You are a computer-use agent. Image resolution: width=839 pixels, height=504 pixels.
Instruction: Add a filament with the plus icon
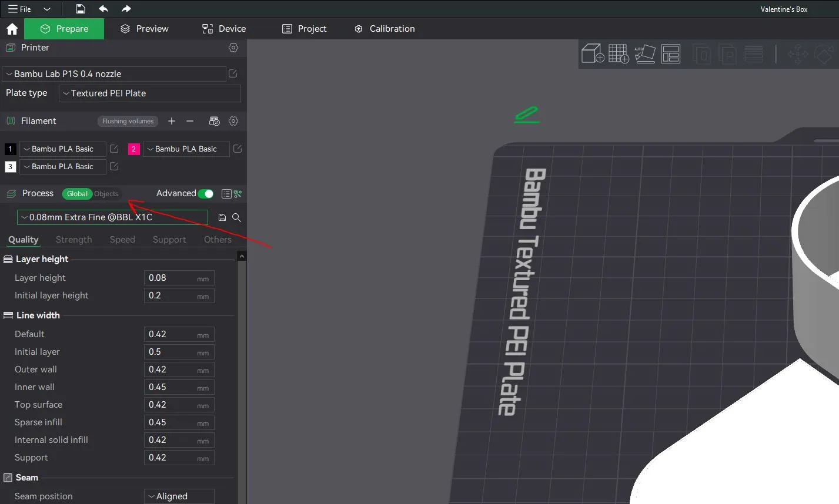point(172,121)
